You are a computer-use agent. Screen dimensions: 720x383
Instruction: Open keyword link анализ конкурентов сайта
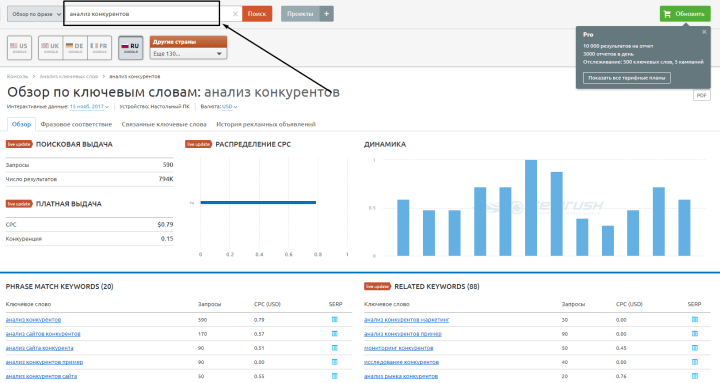(41, 376)
